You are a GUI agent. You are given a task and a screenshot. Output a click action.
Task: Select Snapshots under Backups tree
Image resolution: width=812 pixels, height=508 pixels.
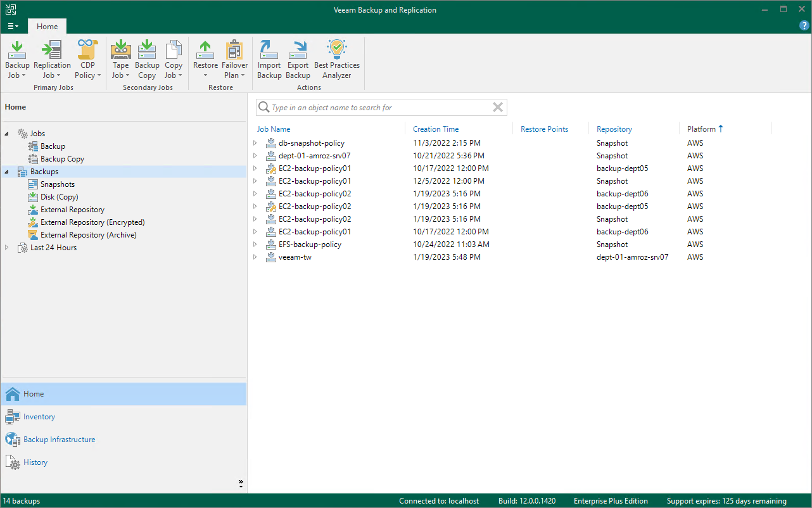(57, 184)
